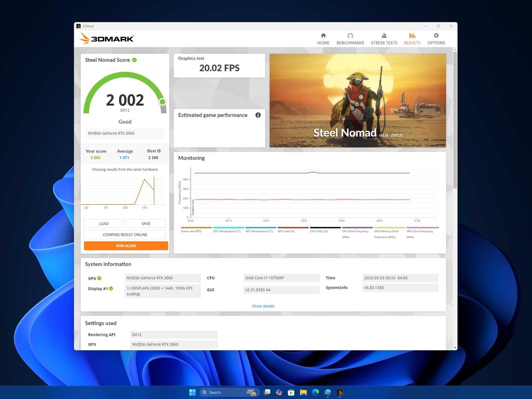Image resolution: width=532 pixels, height=399 pixels.
Task: Click the Time value 2025-05-03 00:33
Action: pos(400,278)
